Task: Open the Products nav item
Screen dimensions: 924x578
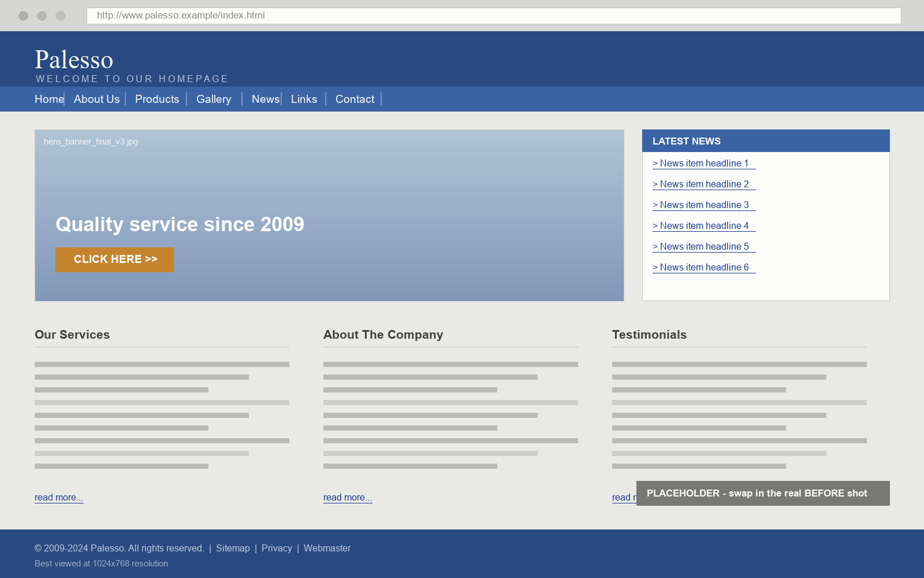Action: 157,99
